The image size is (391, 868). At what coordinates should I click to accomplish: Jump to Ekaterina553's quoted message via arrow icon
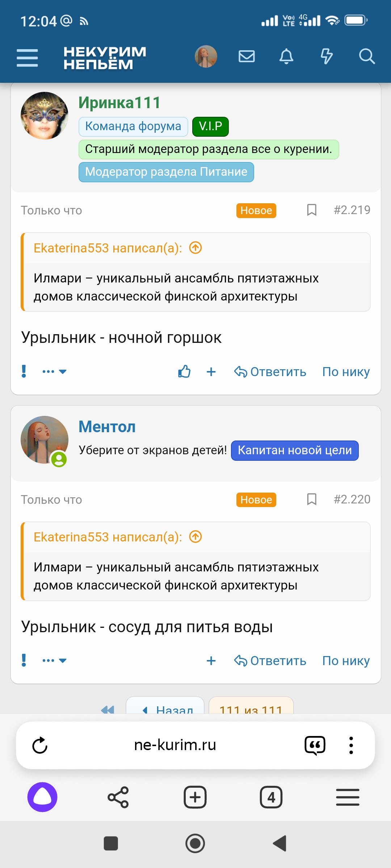tap(195, 248)
